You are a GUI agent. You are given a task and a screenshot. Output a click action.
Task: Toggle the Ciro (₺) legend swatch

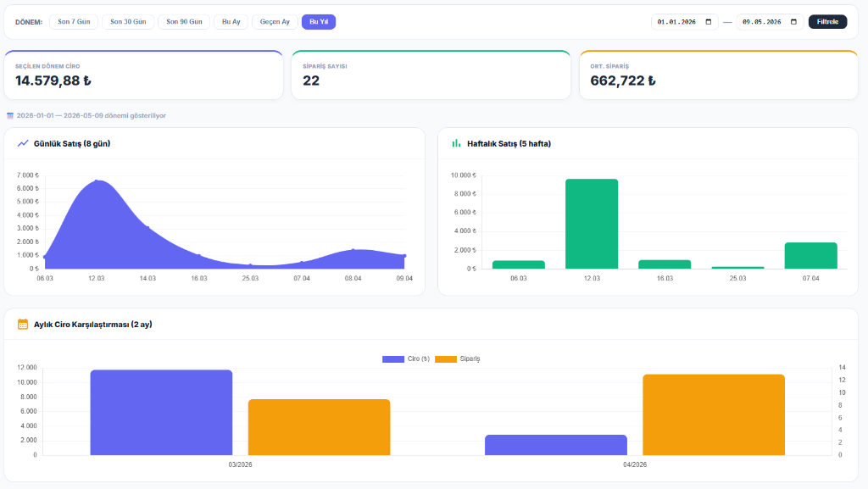tap(393, 359)
